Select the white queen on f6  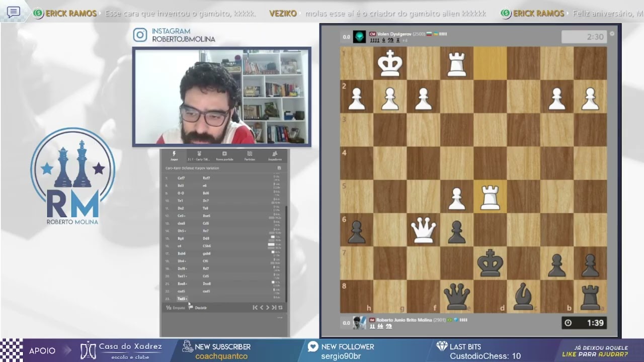coord(423,231)
